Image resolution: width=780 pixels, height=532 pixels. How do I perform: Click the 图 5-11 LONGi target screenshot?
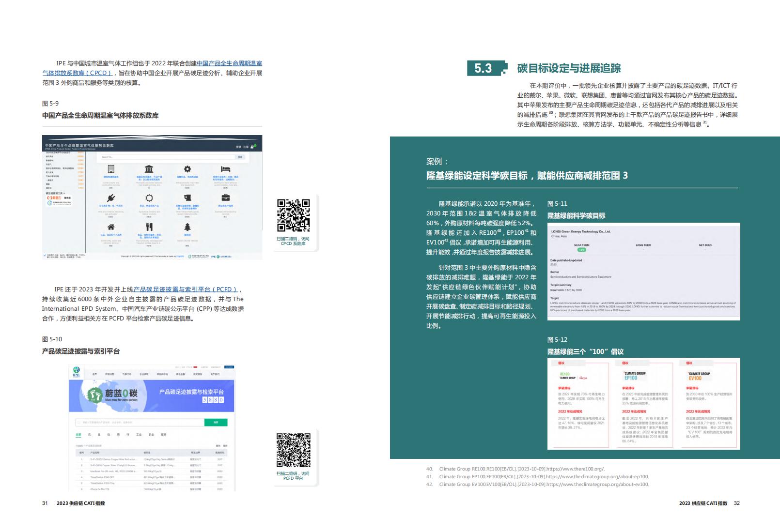tap(644, 272)
